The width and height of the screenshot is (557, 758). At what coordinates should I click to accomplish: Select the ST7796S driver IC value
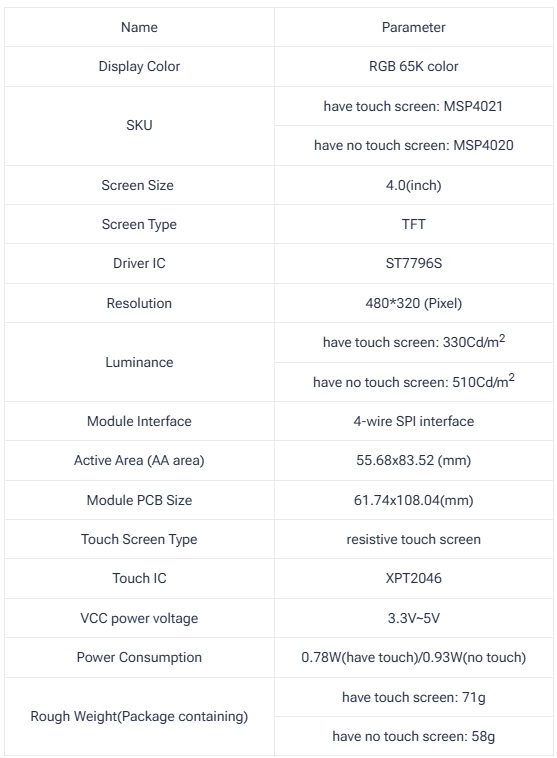pos(413,263)
